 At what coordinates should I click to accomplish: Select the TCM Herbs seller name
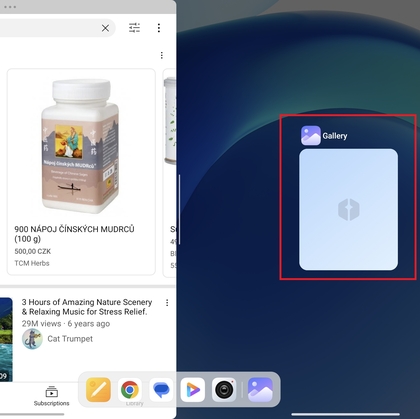pos(32,263)
